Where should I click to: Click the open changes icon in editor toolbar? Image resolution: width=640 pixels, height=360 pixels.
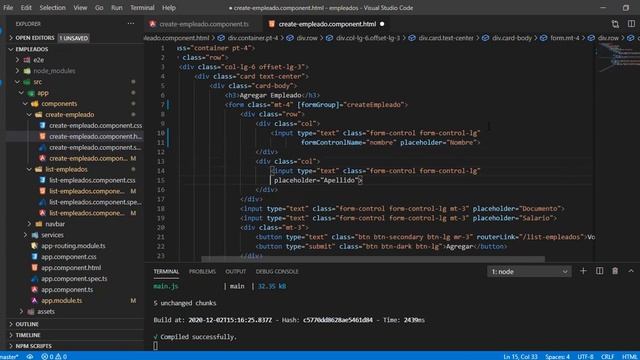tap(615, 24)
